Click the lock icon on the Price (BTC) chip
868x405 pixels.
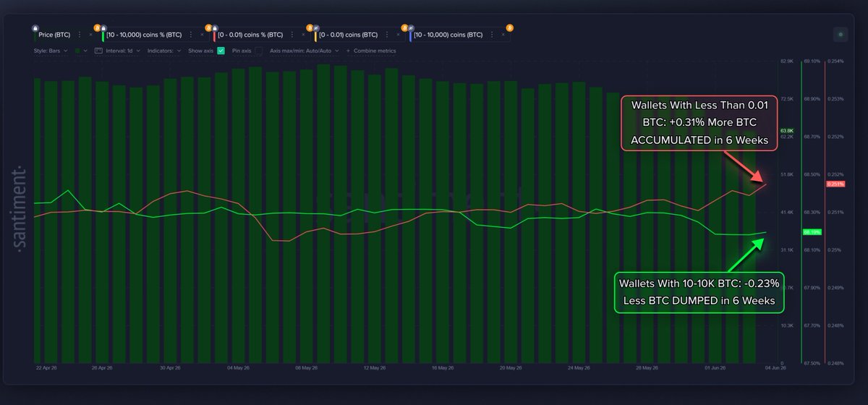(35, 27)
